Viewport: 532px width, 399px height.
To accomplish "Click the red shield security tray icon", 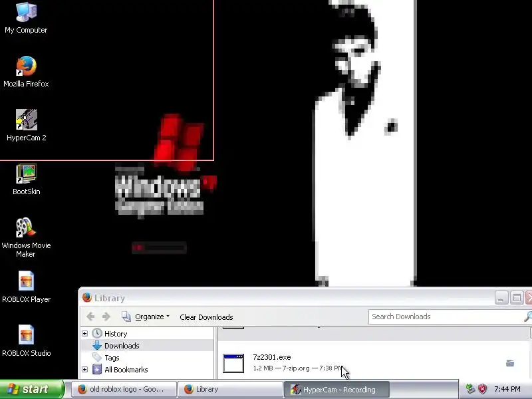I will (x=482, y=389).
